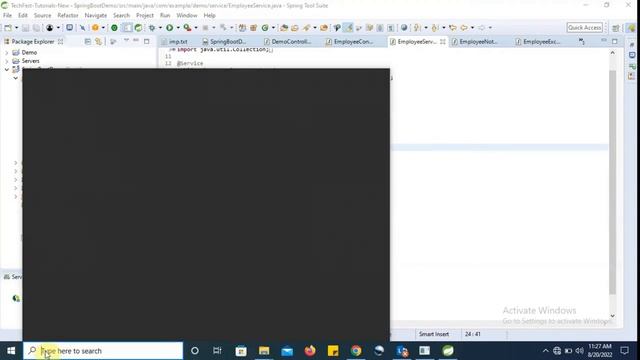Click Last Edit Location toolbar icon
This screenshot has height=360, width=640.
(453, 28)
